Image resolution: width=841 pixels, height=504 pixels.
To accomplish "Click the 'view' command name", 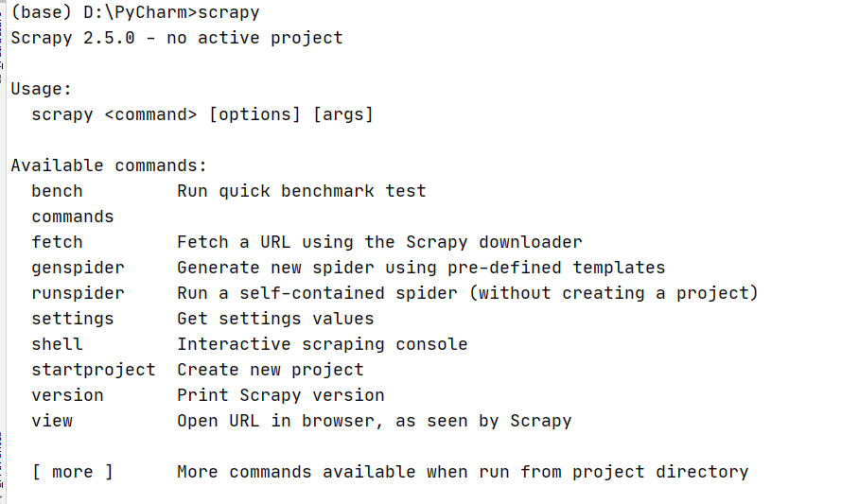I will click(x=52, y=421).
